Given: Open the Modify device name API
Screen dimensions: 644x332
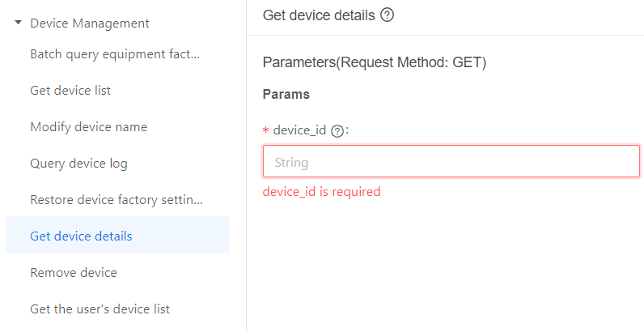Looking at the screenshot, I should pyautogui.click(x=88, y=127).
